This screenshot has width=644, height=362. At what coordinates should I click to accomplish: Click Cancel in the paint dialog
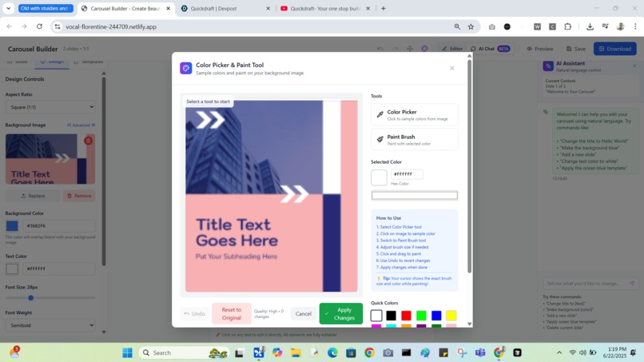(303, 313)
